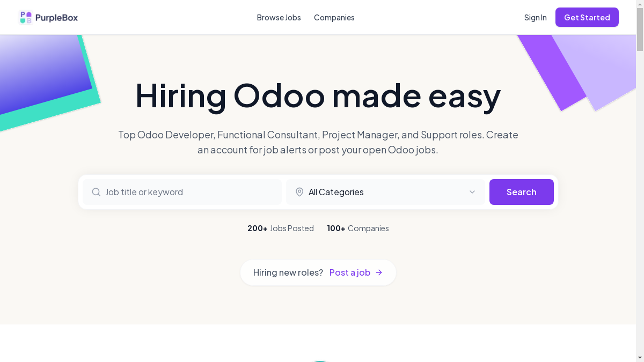644x362 pixels.
Task: Expand categories using the chevron arrow
Action: 472,192
